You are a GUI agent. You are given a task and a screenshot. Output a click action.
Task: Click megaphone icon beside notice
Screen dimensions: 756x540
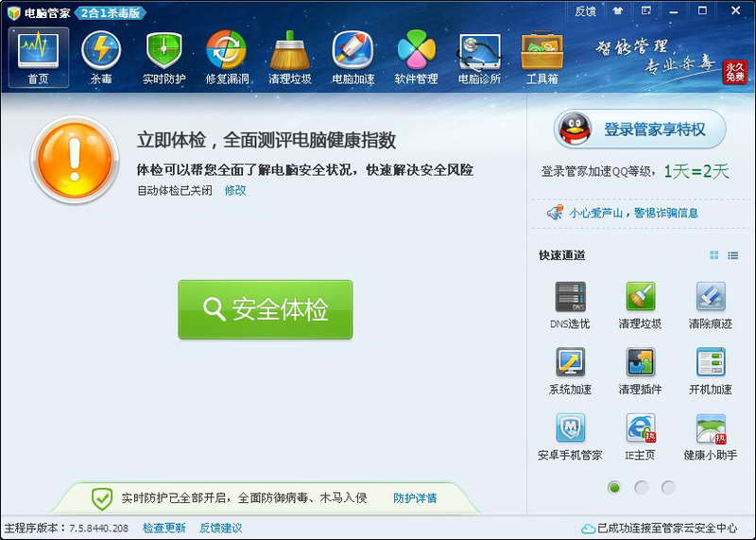coord(555,213)
